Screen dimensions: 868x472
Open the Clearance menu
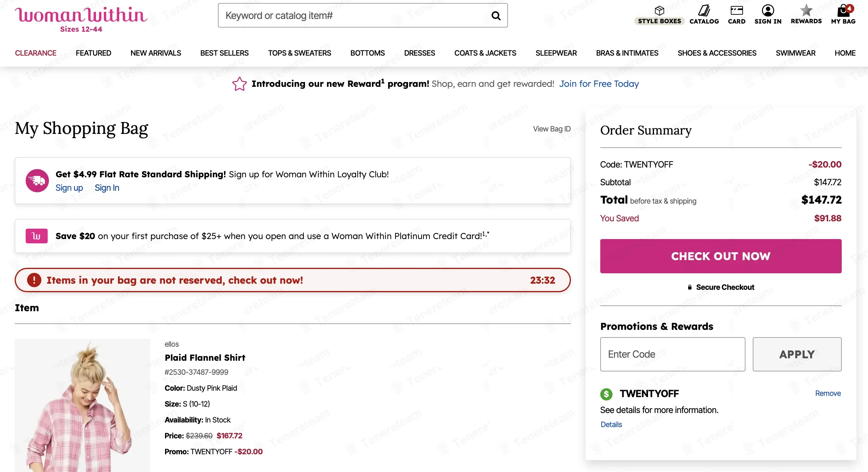35,53
